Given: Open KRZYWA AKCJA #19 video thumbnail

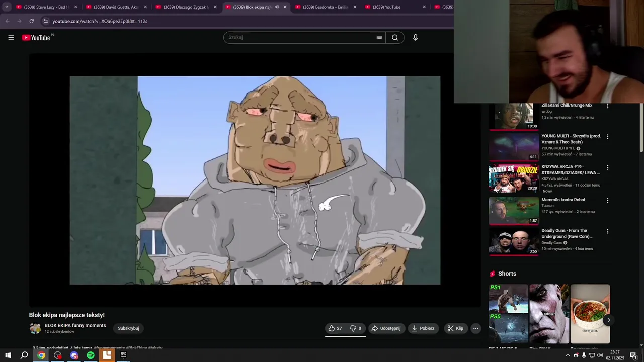Looking at the screenshot, I should 514,178.
